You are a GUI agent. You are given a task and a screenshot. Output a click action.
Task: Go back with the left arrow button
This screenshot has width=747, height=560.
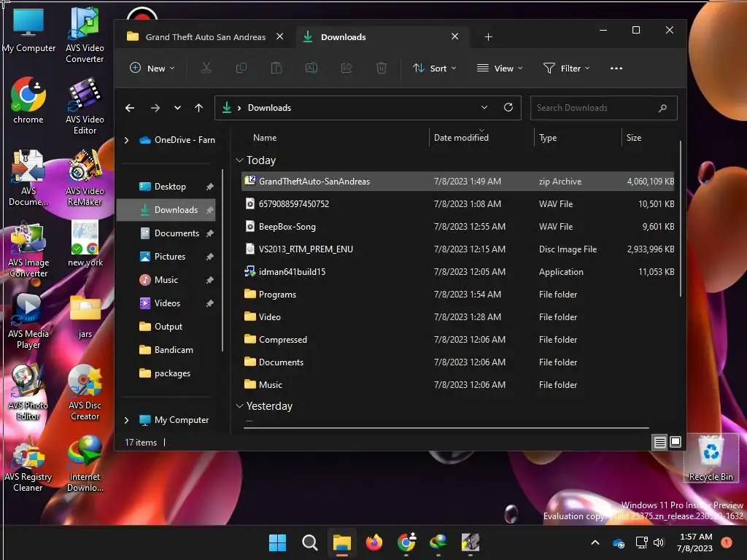click(130, 108)
